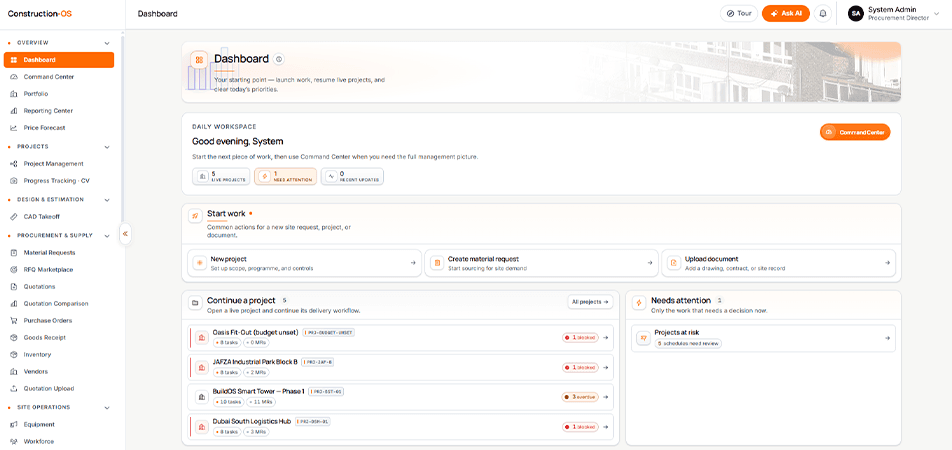Collapse the sidebar with the chevron handle
The width and height of the screenshot is (952, 450).
pyautogui.click(x=125, y=234)
